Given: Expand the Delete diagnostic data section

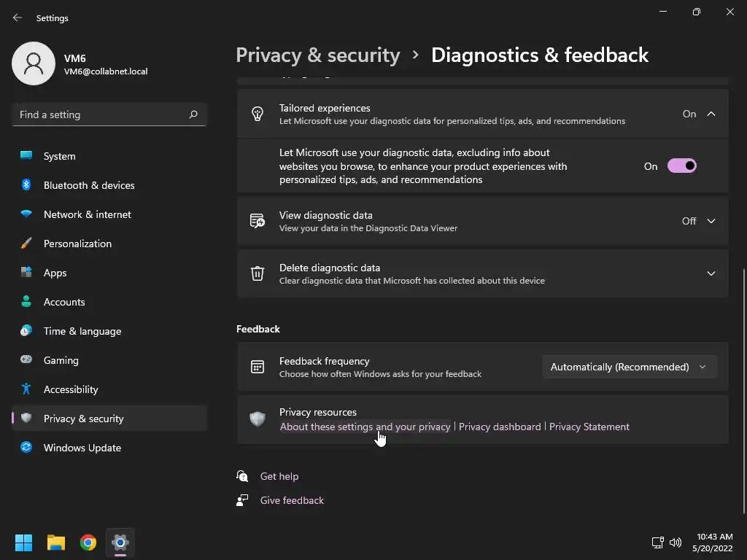Looking at the screenshot, I should click(x=711, y=273).
